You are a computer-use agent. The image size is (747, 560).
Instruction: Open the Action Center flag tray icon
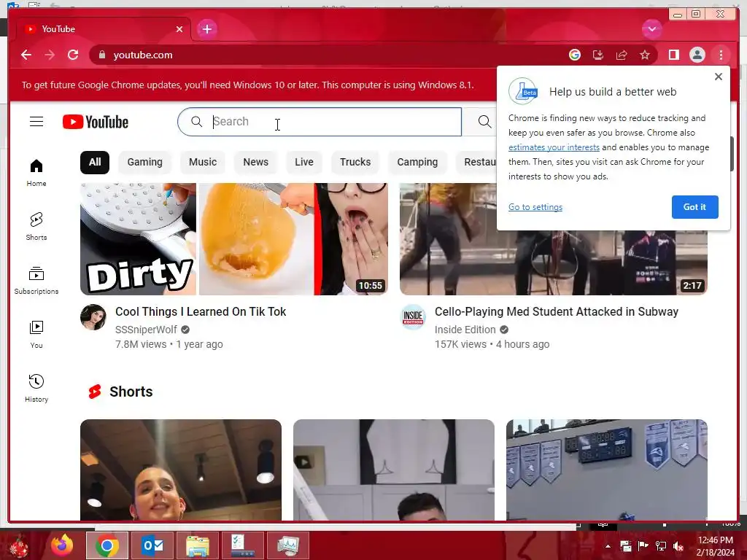click(x=643, y=546)
